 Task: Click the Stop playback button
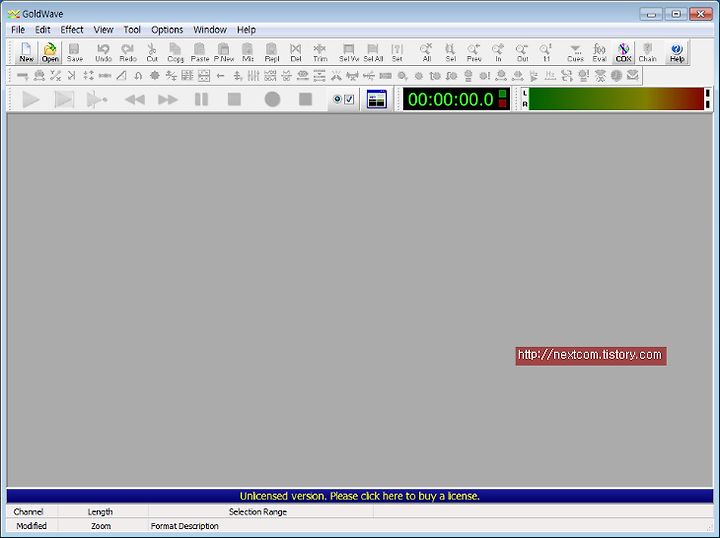tap(235, 99)
